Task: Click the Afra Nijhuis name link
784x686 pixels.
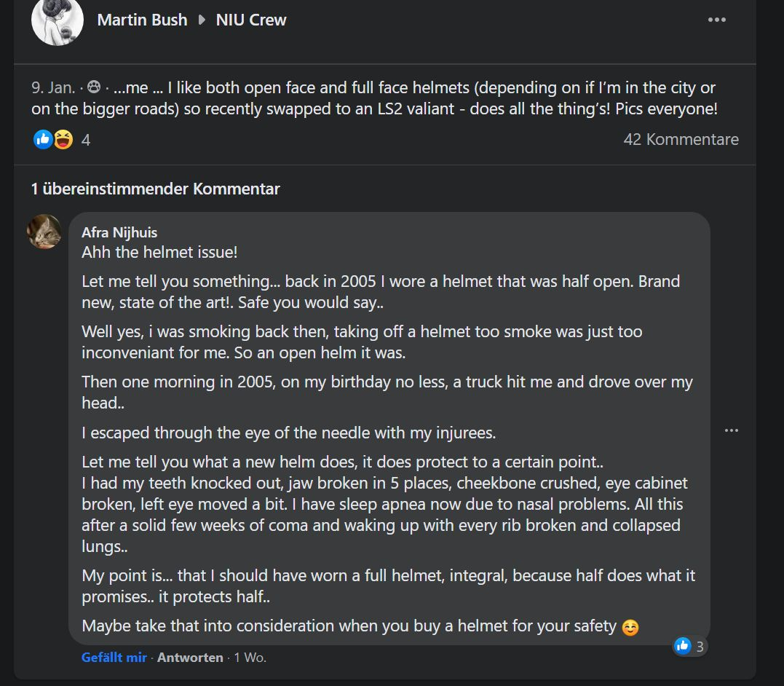Action: pos(119,232)
